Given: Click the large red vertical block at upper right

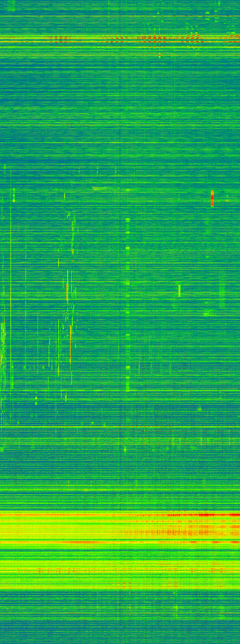Looking at the screenshot, I should (x=212, y=198).
